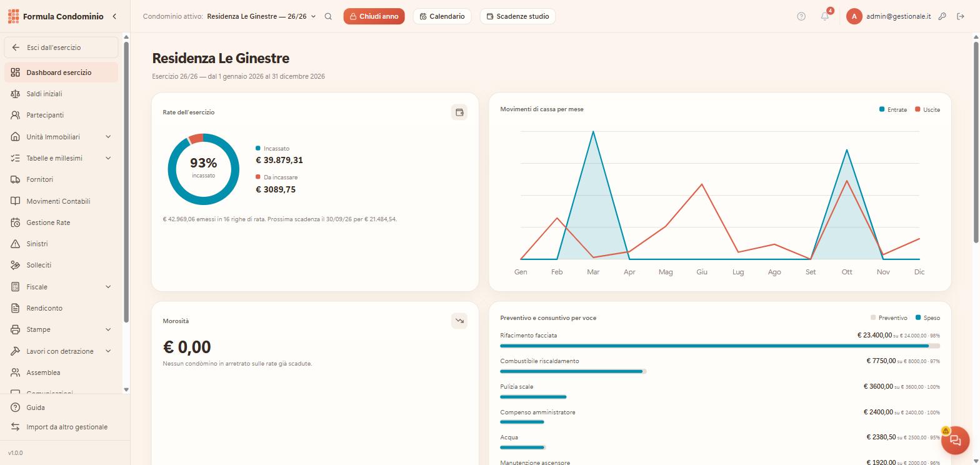Click the Import arrows icon

click(x=16, y=427)
